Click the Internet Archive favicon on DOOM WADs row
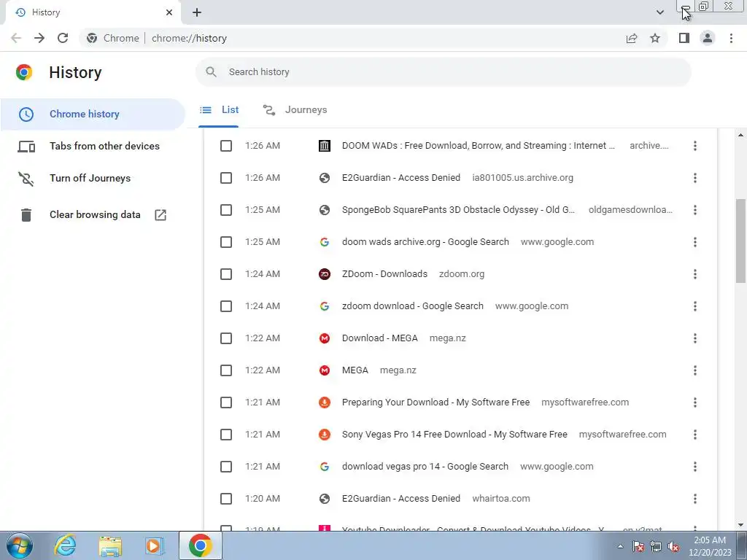The width and height of the screenshot is (747, 560). [325, 146]
